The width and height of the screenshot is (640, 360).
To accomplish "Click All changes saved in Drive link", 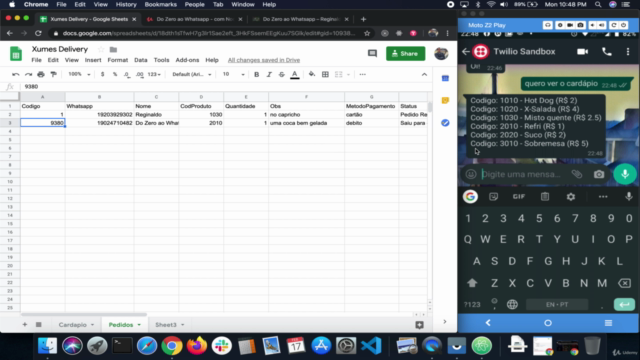I will tap(264, 60).
